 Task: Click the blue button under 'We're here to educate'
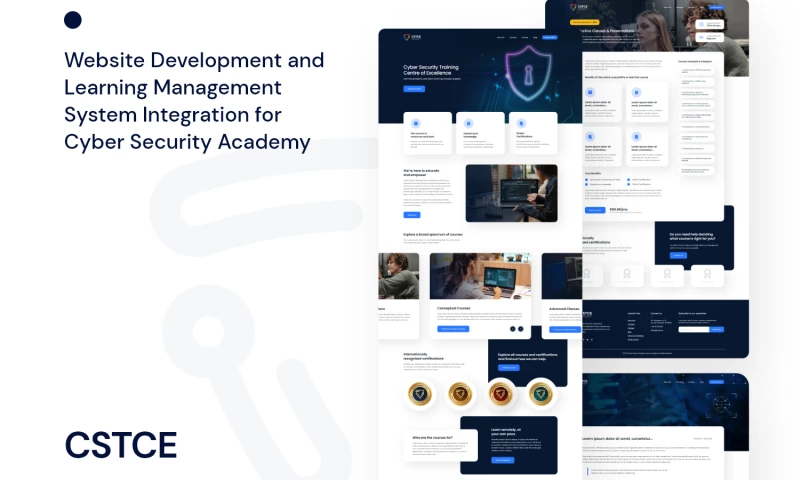click(412, 215)
